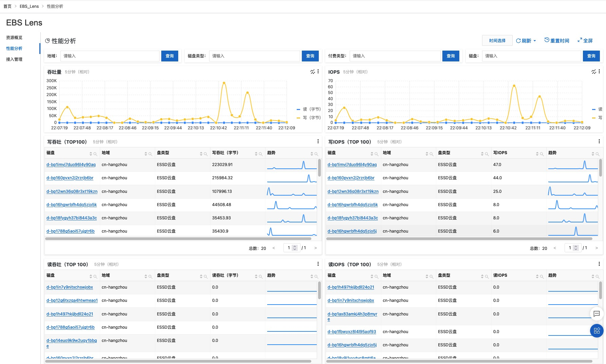Image resolution: width=606 pixels, height=364 pixels.
Task: Go to next page in 写吞吐 table pagination
Action: [315, 248]
